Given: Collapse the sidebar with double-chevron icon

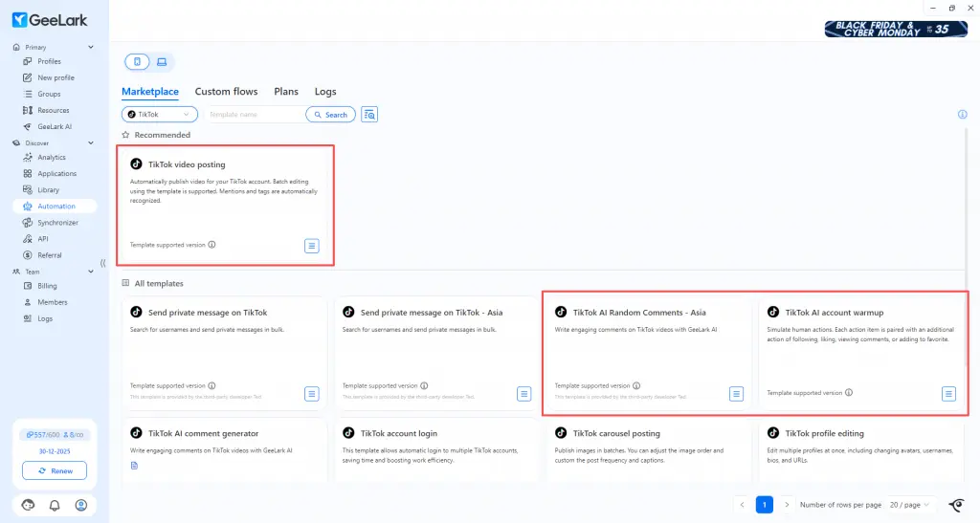Looking at the screenshot, I should tap(103, 263).
